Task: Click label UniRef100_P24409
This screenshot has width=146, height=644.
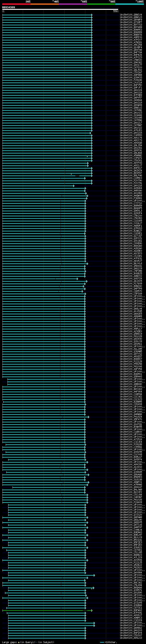Action: 131,502
